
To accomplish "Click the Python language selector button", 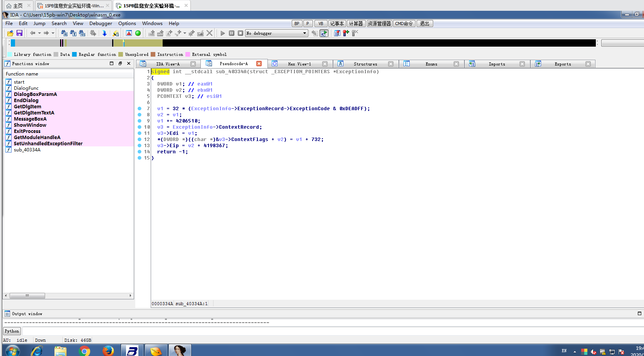I will click(12, 331).
